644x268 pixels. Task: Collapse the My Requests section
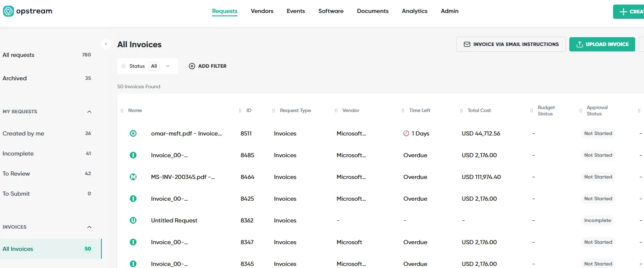click(89, 112)
